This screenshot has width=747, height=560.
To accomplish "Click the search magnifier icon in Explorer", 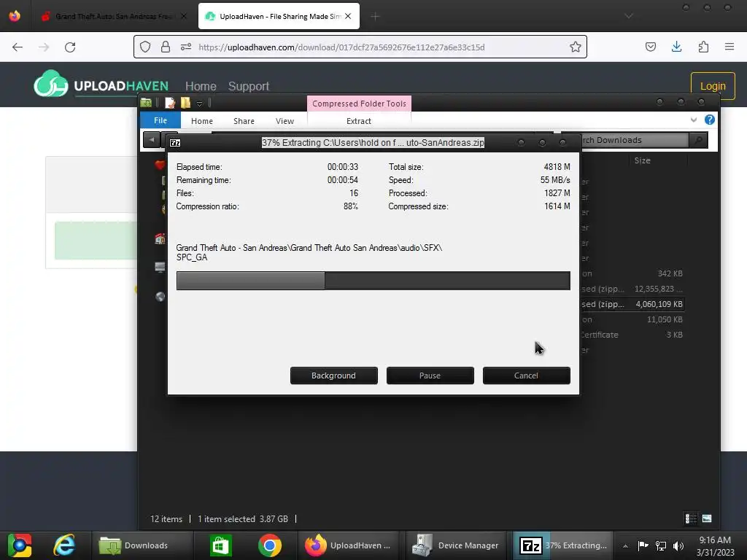I will (x=698, y=140).
